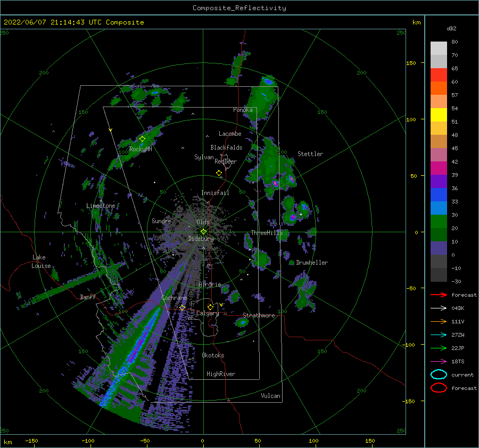Click the Composite_Reflectivity title text
This screenshot has height=448, width=479.
coord(240,8)
